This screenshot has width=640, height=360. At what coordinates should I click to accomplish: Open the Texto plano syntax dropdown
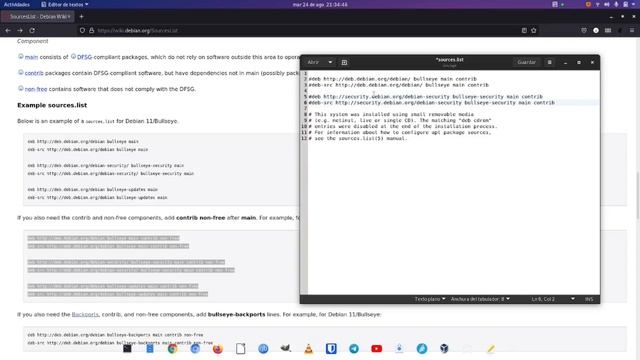430,299
